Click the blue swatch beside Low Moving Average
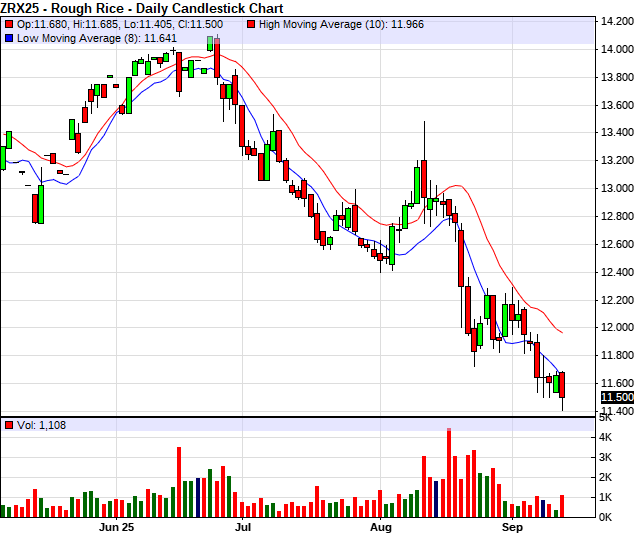The height and width of the screenshot is (536, 640). (x=8, y=37)
